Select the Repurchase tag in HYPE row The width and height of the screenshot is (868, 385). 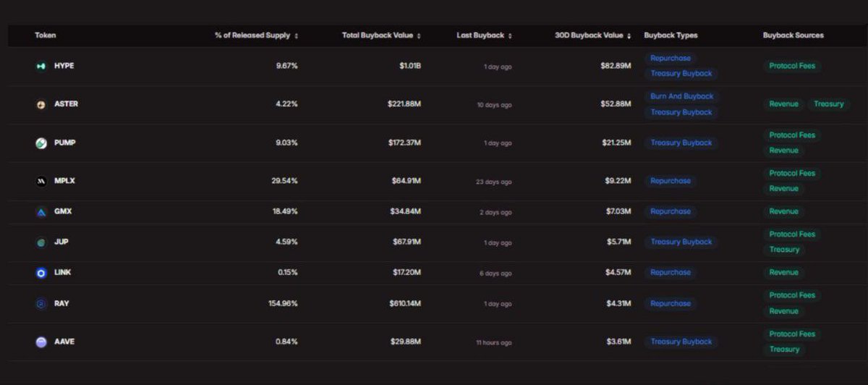[x=671, y=58]
